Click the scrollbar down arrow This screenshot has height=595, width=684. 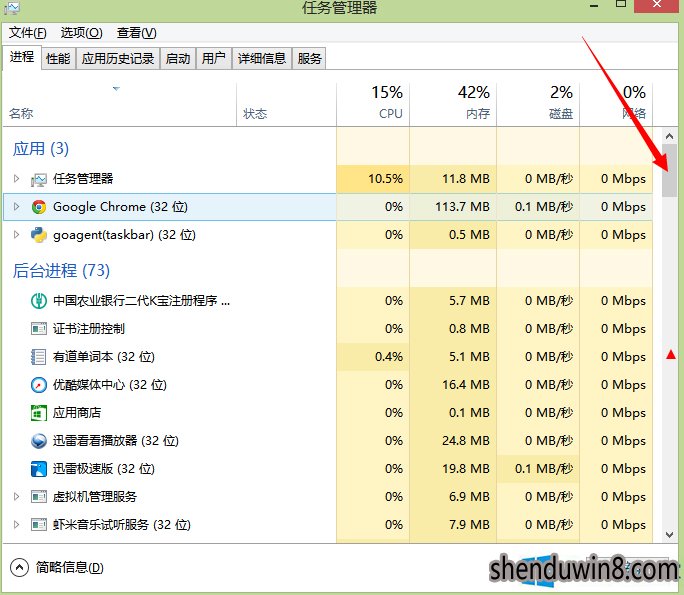tap(670, 535)
